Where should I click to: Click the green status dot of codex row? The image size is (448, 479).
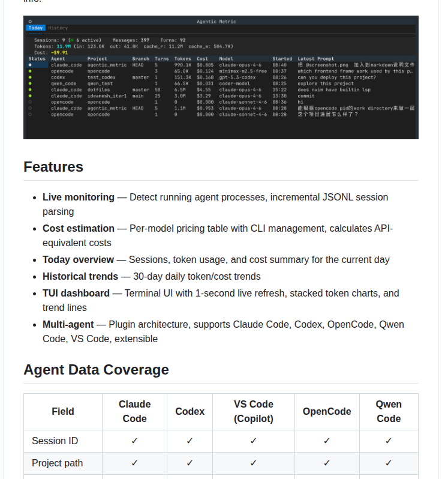[30, 77]
